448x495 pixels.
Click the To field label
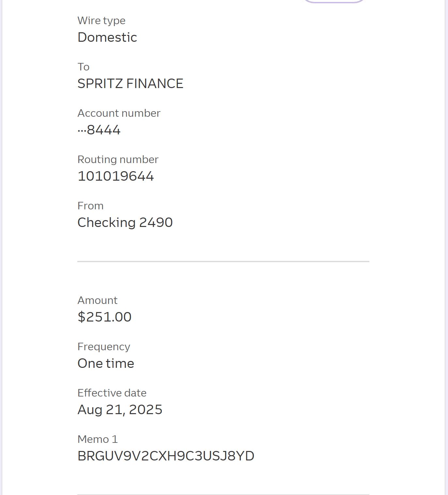pyautogui.click(x=84, y=67)
